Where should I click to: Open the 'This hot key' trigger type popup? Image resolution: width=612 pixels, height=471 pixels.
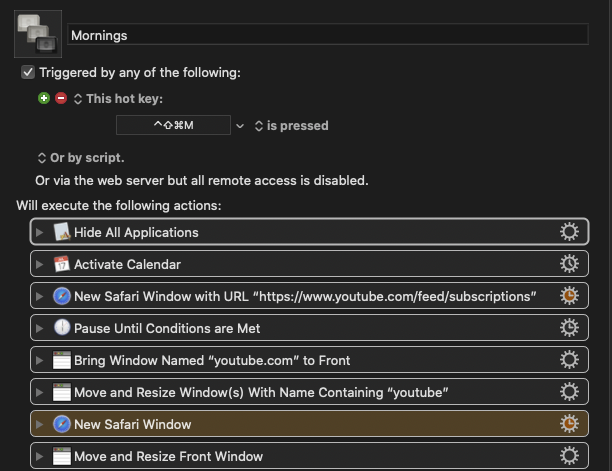coord(118,99)
